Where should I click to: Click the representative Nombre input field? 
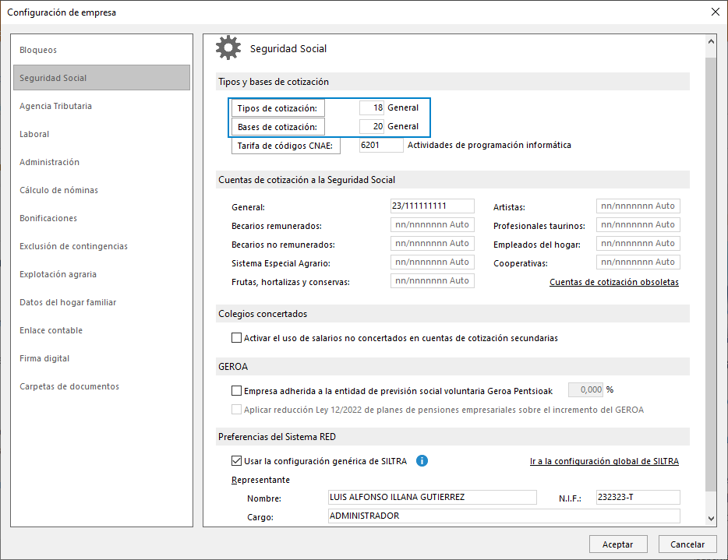click(x=433, y=498)
